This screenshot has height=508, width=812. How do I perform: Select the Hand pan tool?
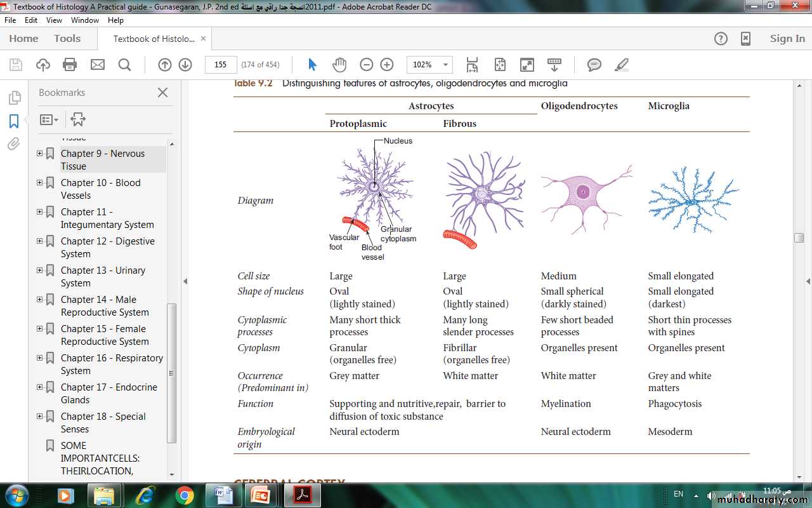[x=339, y=65]
